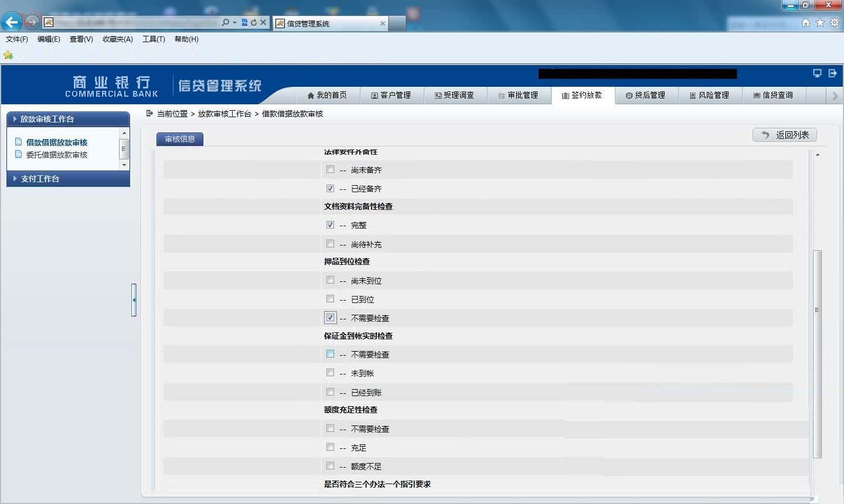Select the 签约放款 tab
Image resolution: width=844 pixels, height=504 pixels.
click(x=583, y=95)
